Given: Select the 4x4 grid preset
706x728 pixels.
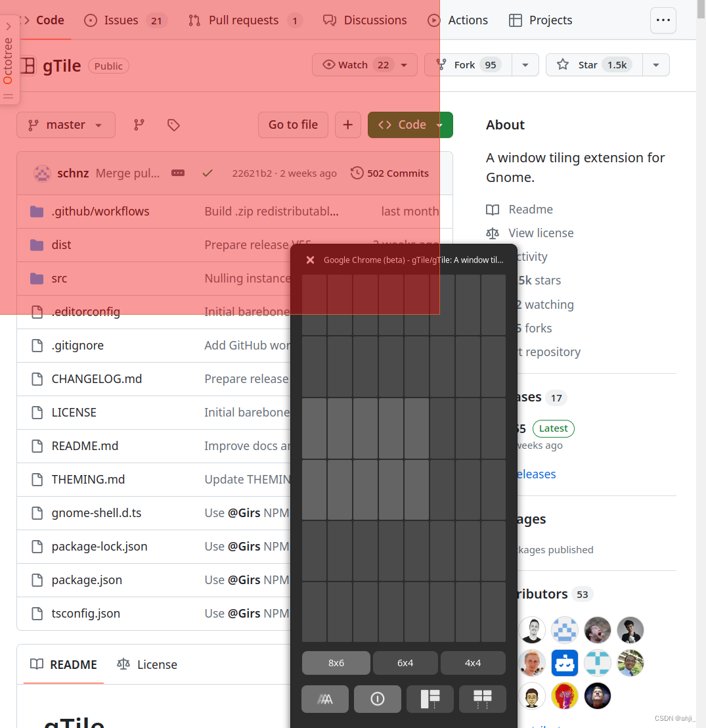Looking at the screenshot, I should pos(473,663).
